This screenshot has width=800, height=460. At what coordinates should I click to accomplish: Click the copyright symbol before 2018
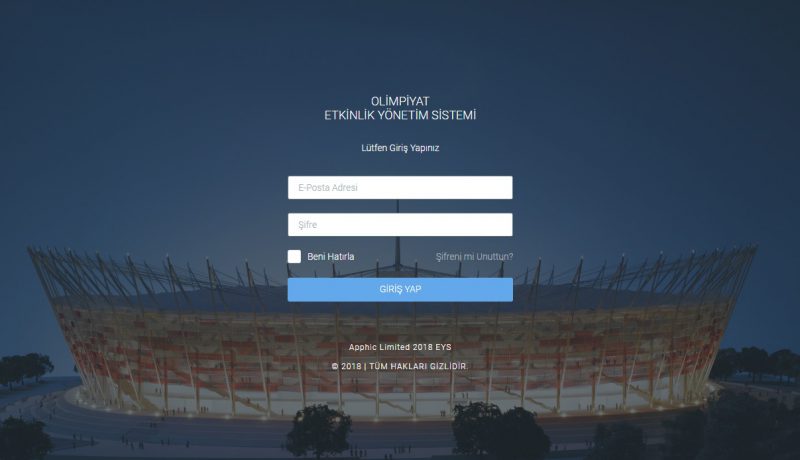pyautogui.click(x=335, y=366)
